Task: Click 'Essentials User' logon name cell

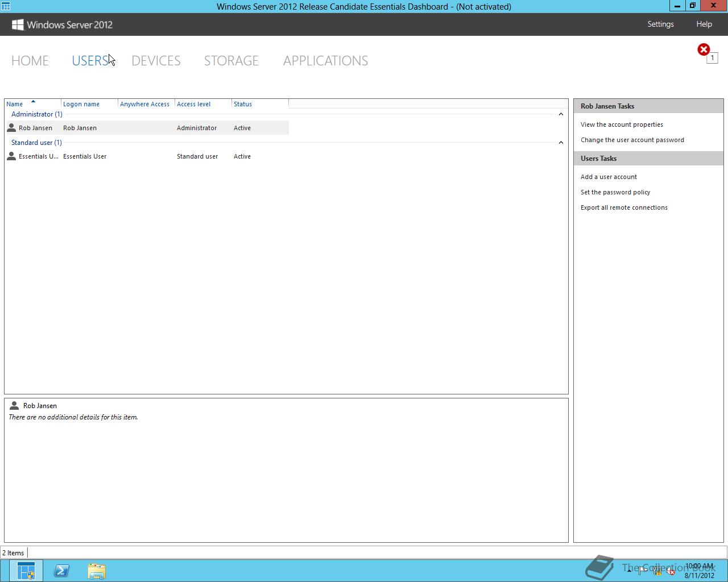Action: pyautogui.click(x=85, y=156)
